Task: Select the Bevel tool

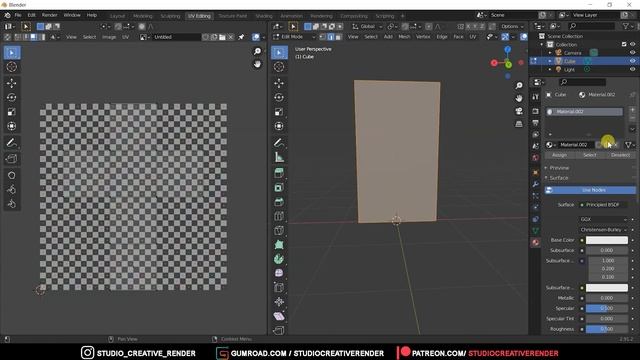Action: click(279, 202)
